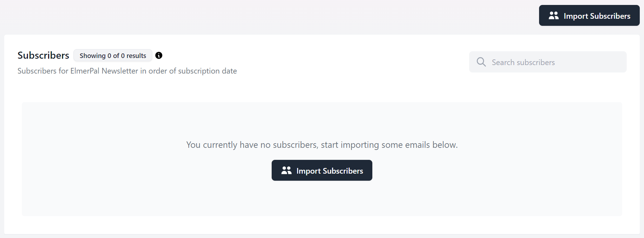The image size is (644, 238).
Task: Click people icon in header Import Subscribers button
Action: point(554,16)
